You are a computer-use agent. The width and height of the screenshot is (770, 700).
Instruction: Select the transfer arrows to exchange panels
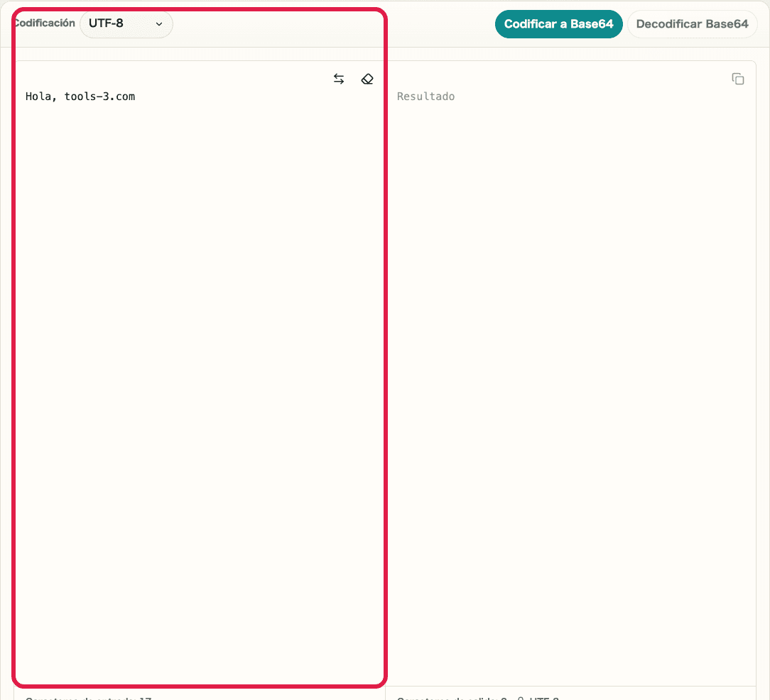click(339, 79)
